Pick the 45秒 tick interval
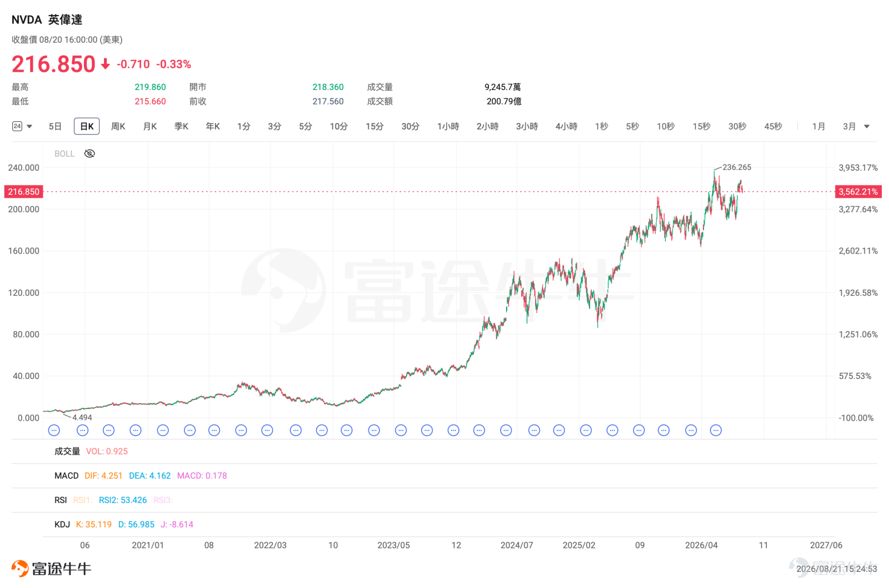Image resolution: width=889 pixels, height=588 pixels. (773, 126)
